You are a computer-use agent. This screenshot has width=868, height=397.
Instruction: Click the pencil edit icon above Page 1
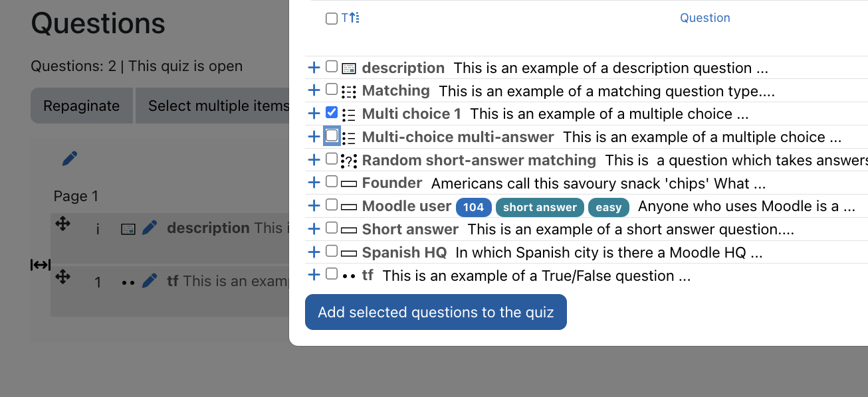(x=69, y=158)
